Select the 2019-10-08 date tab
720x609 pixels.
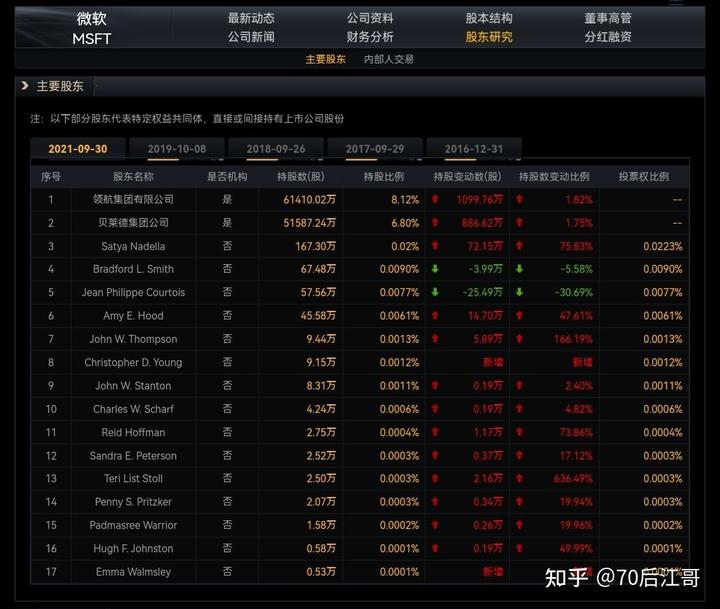point(177,149)
